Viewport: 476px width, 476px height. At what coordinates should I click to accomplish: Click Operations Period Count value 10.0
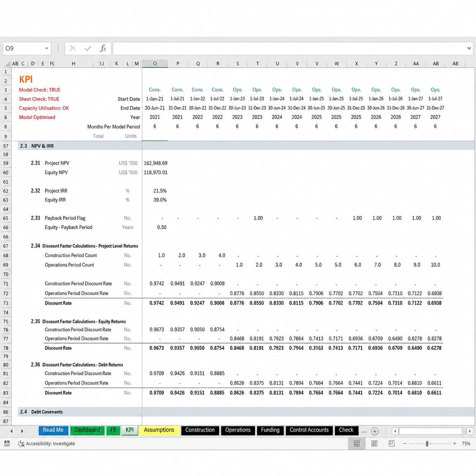[x=435, y=265]
